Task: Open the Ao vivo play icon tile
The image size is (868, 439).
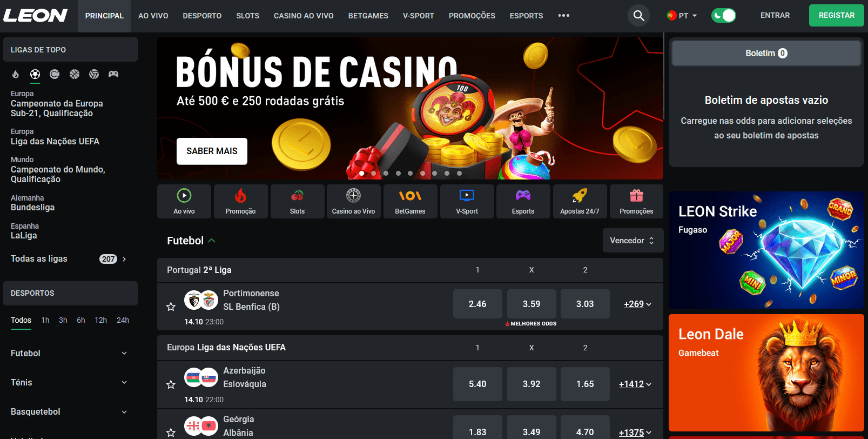Action: click(184, 201)
